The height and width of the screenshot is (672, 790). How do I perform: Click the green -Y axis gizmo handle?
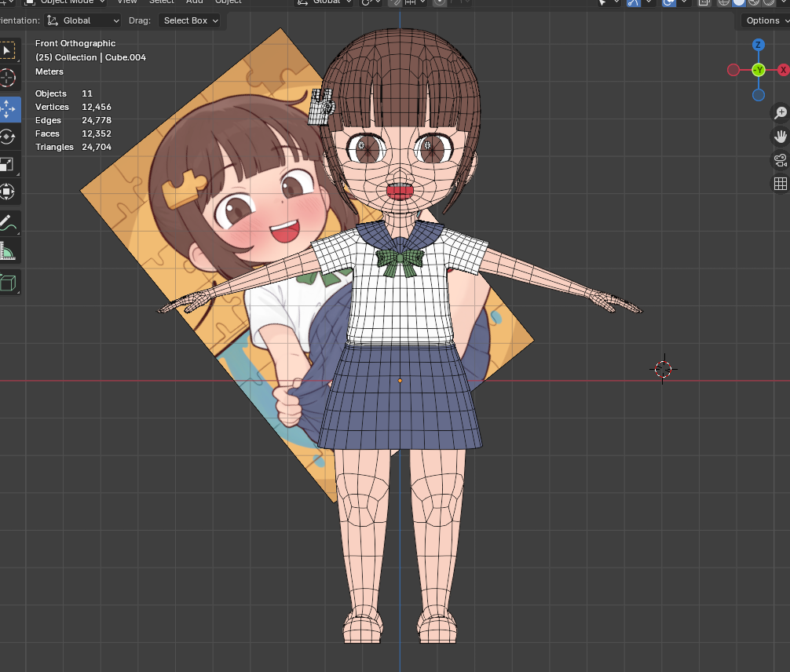tap(759, 70)
